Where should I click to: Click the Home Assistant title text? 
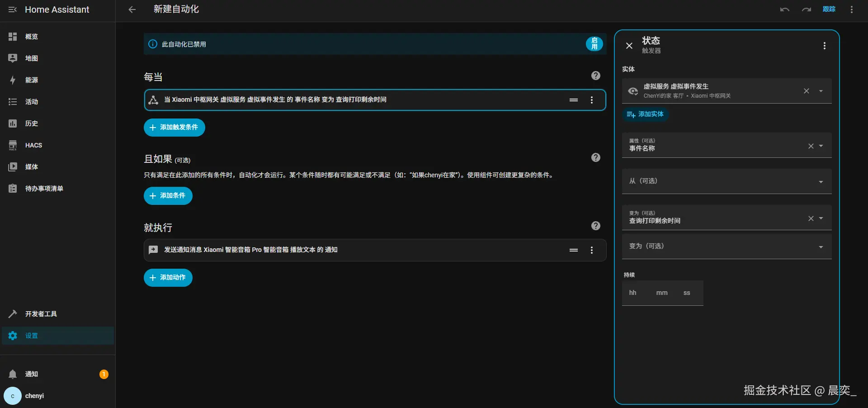(57, 9)
